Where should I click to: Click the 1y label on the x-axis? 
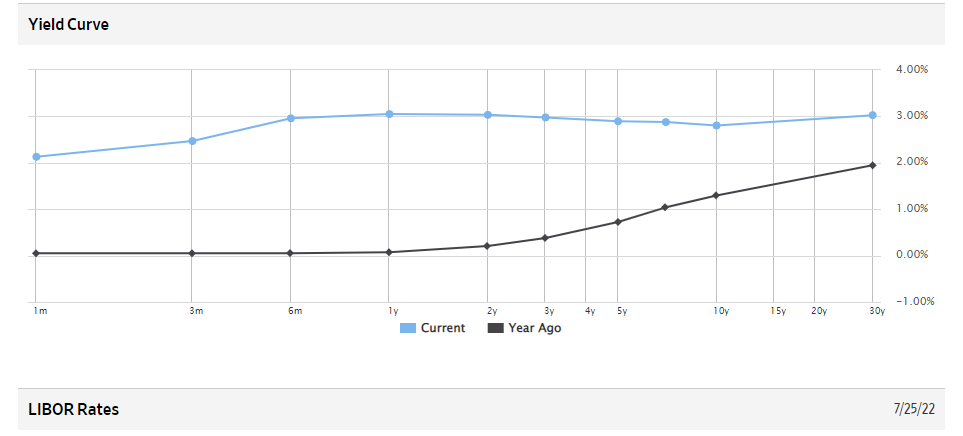tap(392, 311)
